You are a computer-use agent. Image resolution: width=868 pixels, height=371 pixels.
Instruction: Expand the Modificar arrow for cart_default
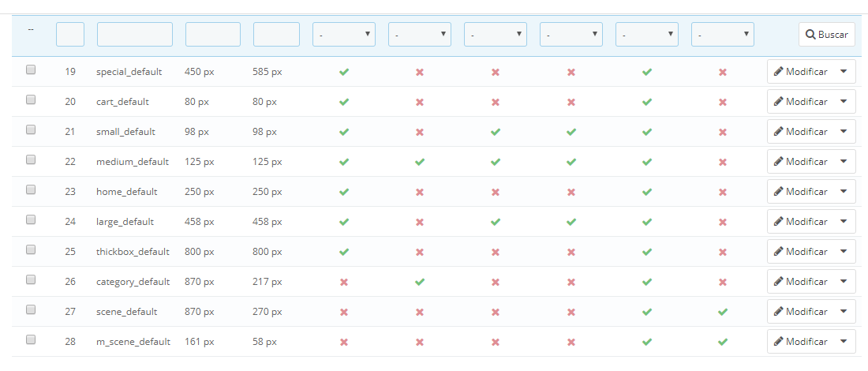click(x=843, y=102)
